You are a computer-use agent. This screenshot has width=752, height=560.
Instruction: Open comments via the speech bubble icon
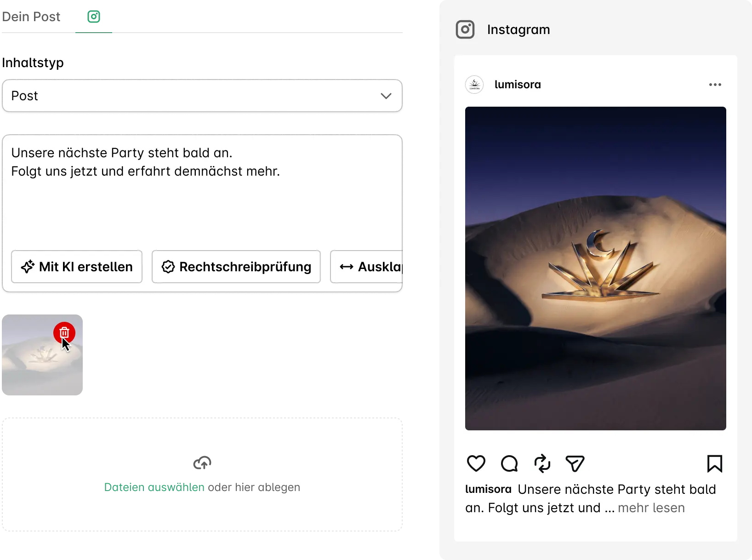[x=509, y=463]
